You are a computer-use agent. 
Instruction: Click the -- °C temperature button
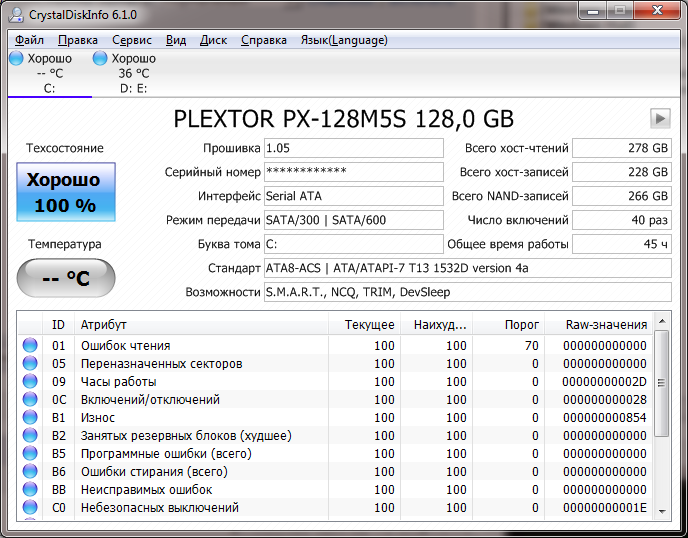pos(66,278)
